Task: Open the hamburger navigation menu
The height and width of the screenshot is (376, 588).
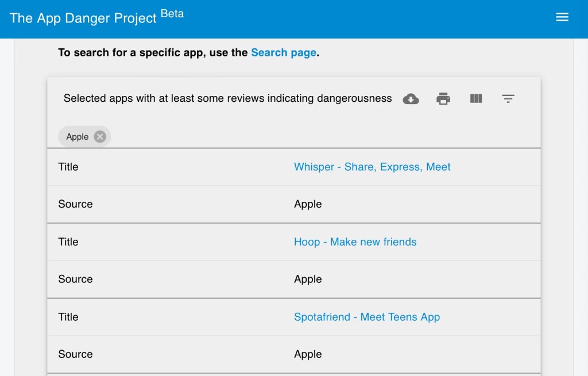Action: click(562, 17)
